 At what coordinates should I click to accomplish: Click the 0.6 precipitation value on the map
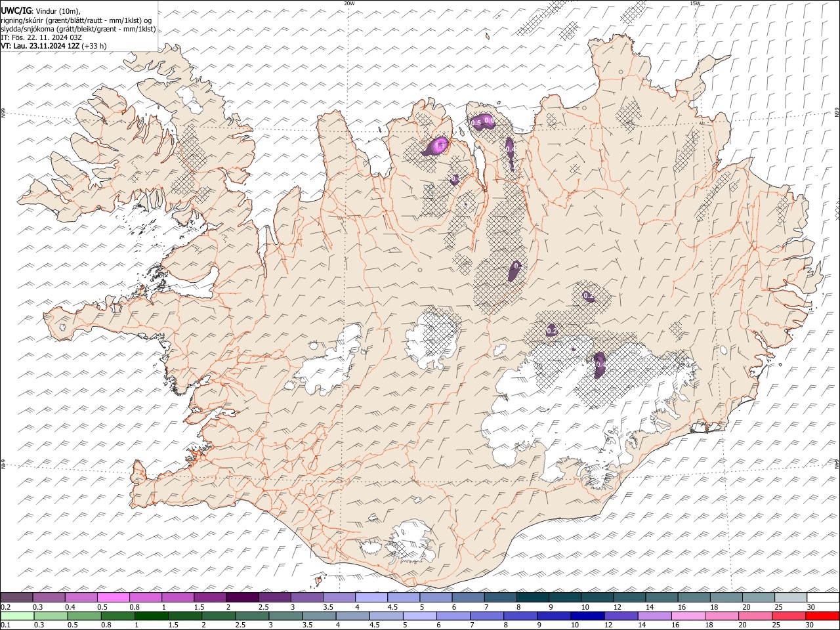pos(490,120)
